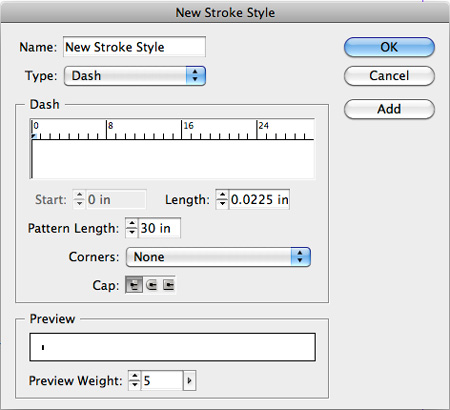Click the Pattern Length input field
This screenshot has width=450, height=410.
point(160,228)
